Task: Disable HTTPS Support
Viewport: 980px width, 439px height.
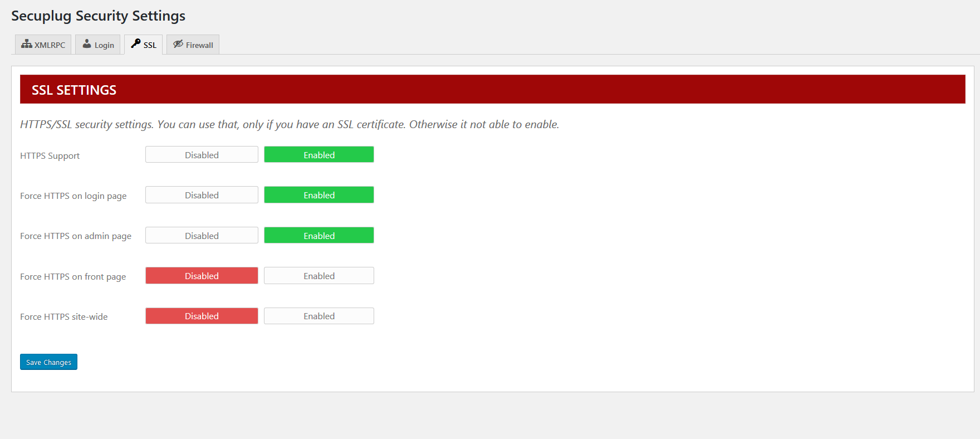Action: (x=202, y=154)
